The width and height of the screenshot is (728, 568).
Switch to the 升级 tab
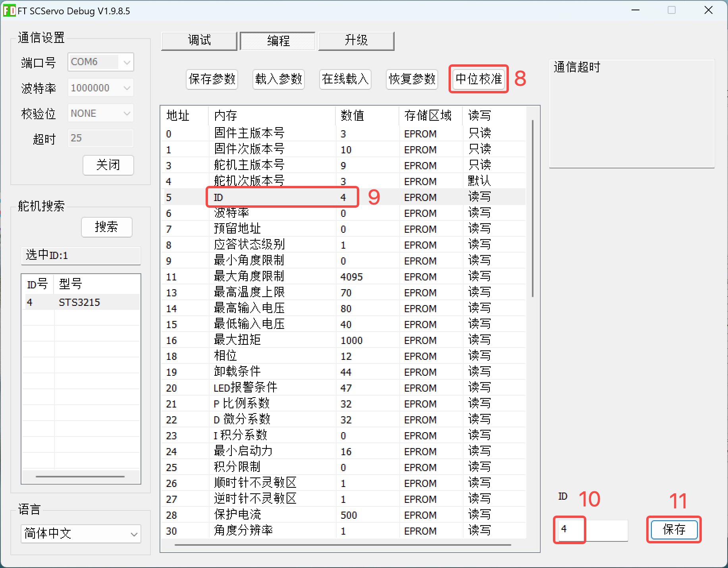pos(356,41)
